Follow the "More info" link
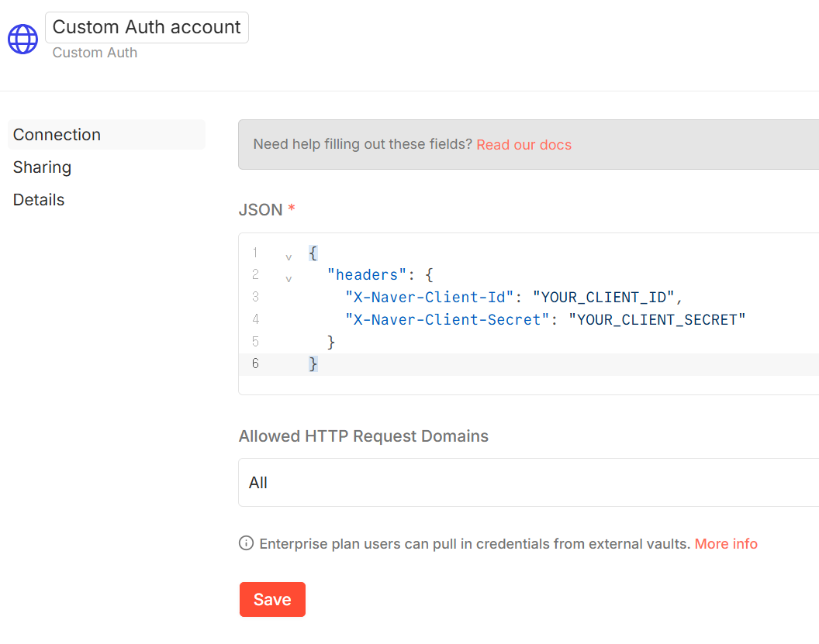The image size is (819, 644). 725,543
